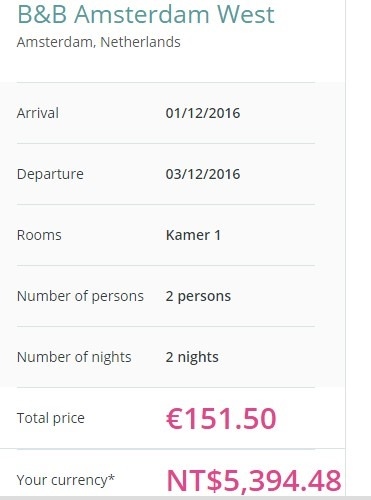Click the word Netherlands in the subtitle
371x500 pixels.
click(x=140, y=42)
